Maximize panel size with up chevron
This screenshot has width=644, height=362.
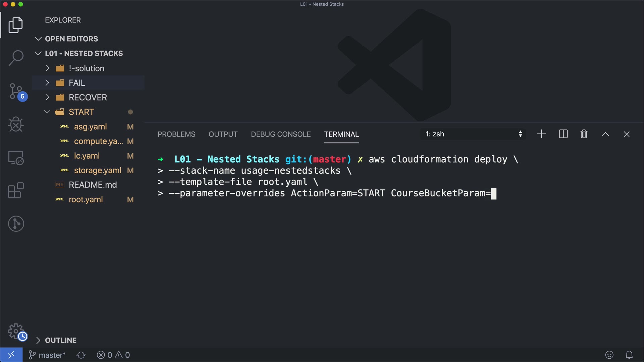click(605, 134)
